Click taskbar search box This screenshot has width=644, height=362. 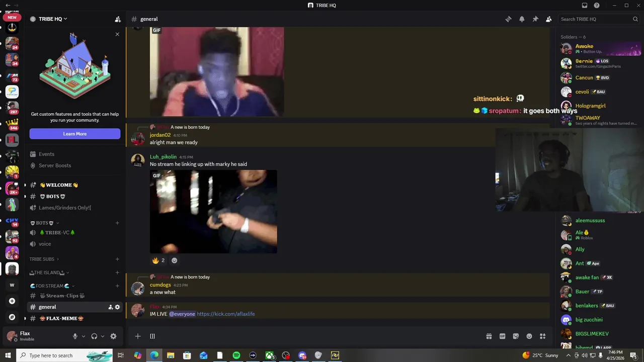[64, 355]
